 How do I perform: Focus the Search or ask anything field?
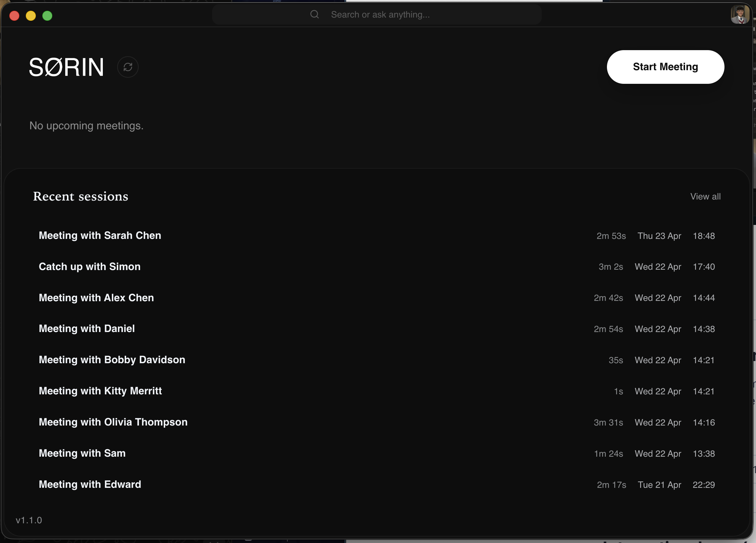coord(380,15)
